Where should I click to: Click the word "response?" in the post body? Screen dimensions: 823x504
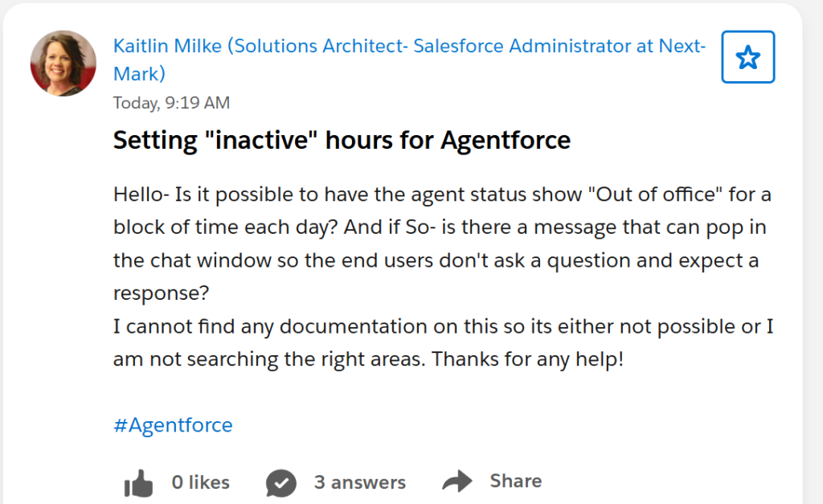pyautogui.click(x=161, y=293)
